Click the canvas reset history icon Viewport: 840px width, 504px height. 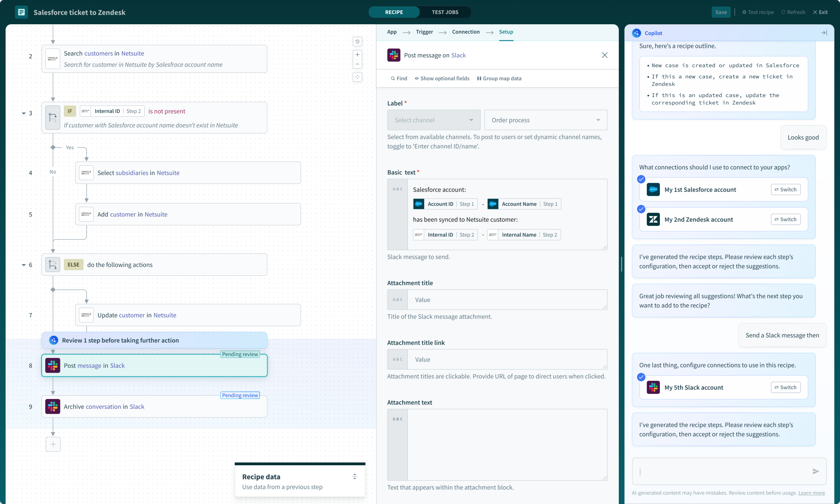(357, 41)
